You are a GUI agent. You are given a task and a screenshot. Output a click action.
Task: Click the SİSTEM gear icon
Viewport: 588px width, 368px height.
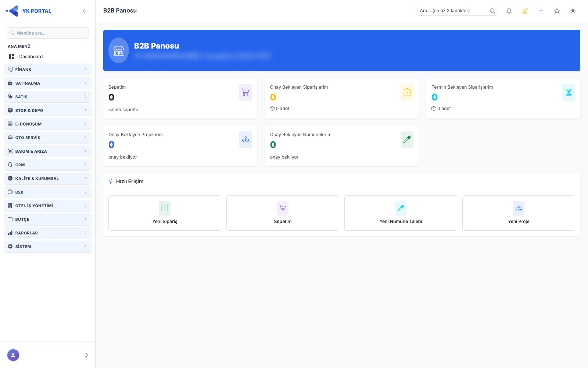coord(10,247)
